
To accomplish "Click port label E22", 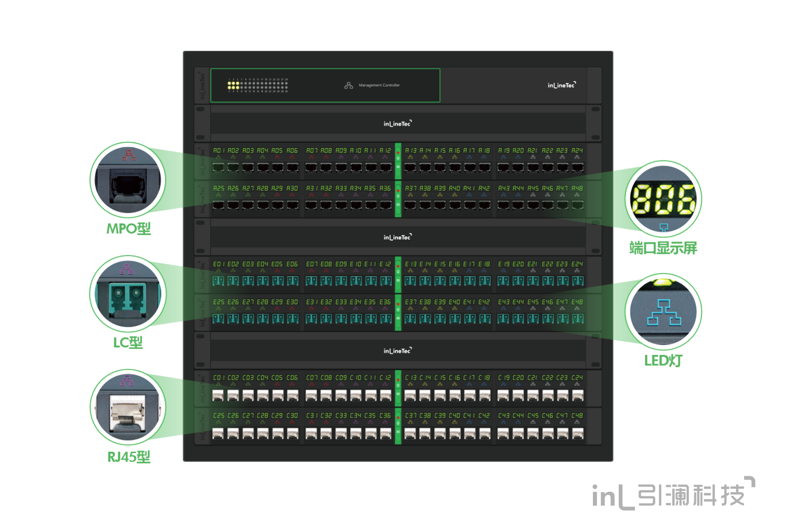I will (547, 264).
